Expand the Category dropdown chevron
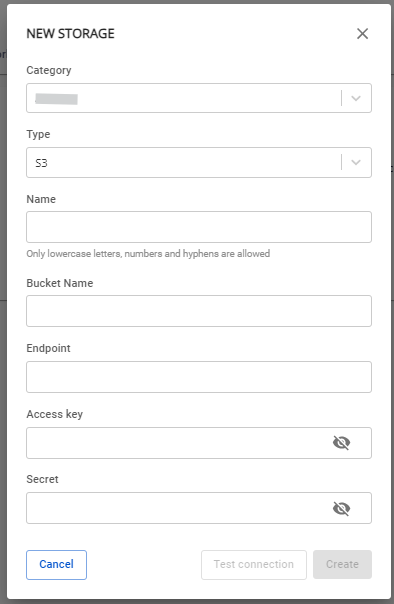The height and width of the screenshot is (604, 394). (356, 98)
